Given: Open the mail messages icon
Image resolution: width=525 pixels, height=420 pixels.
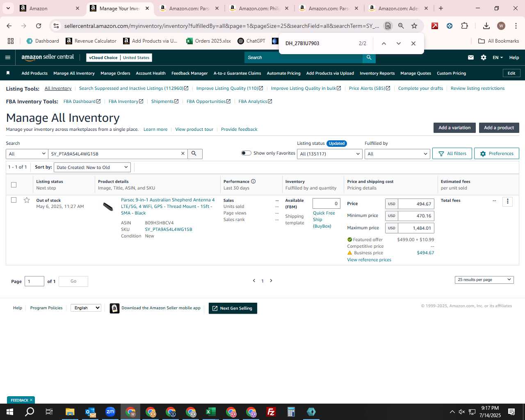Looking at the screenshot, I should (x=471, y=57).
